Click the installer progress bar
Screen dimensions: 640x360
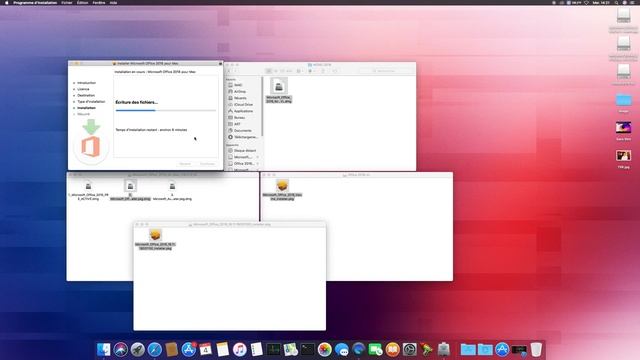click(166, 110)
